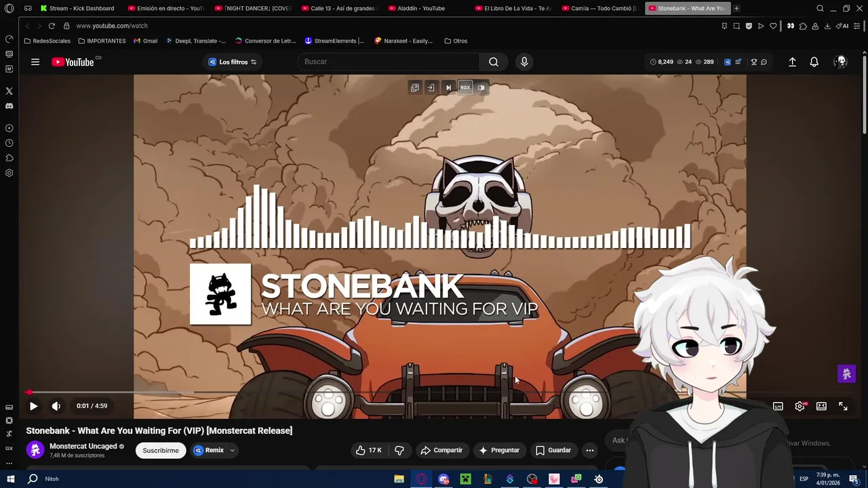Open Windows Start menu
This screenshot has height=488, width=868.
coord(10,479)
